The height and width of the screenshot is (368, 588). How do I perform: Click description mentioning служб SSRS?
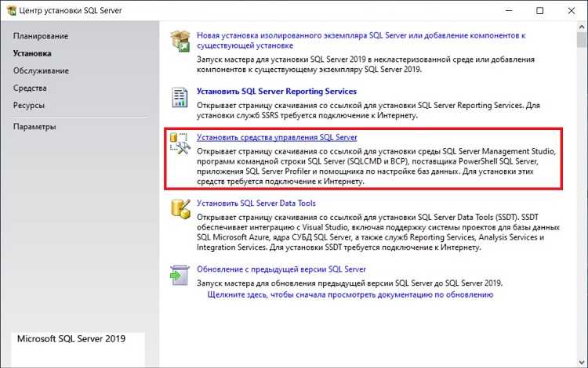tap(368, 110)
